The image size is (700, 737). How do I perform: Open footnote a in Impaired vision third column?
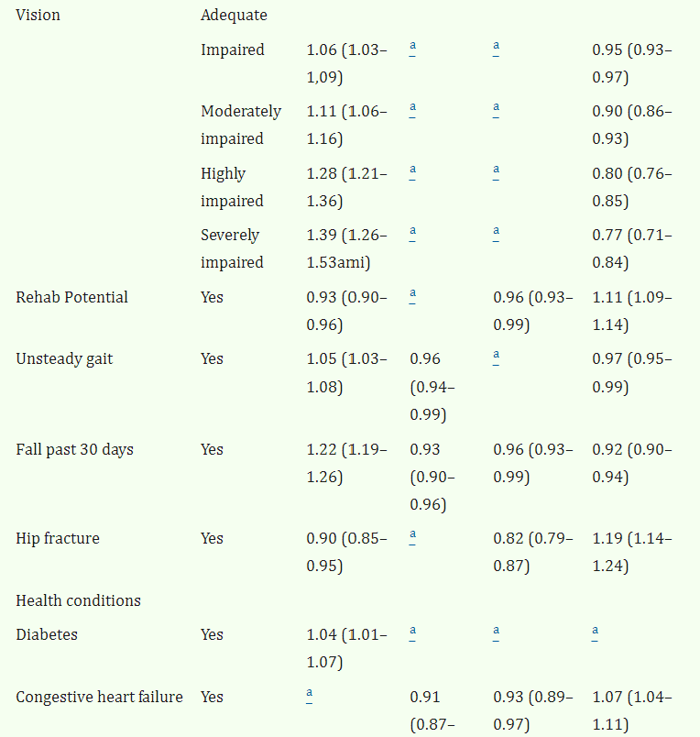496,48
